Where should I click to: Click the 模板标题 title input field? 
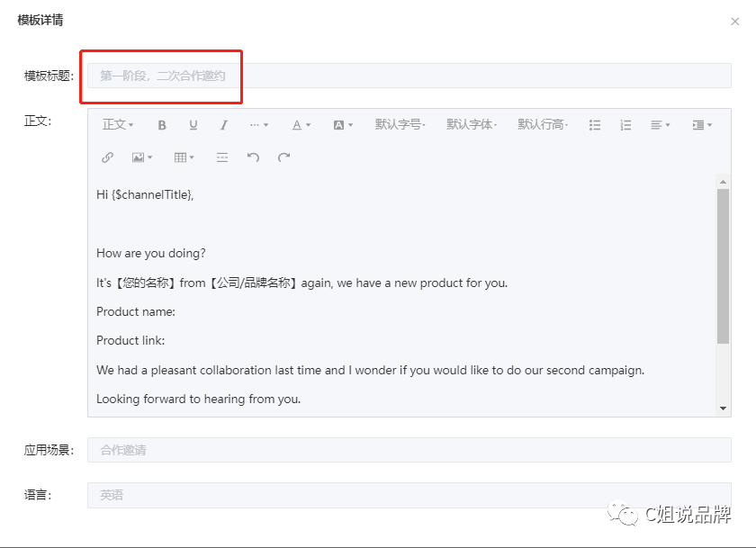click(x=409, y=76)
